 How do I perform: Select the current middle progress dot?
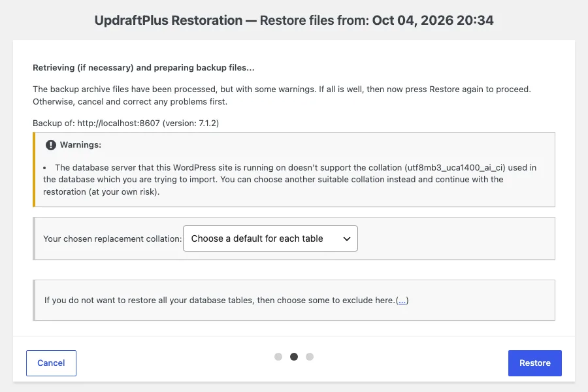[294, 356]
